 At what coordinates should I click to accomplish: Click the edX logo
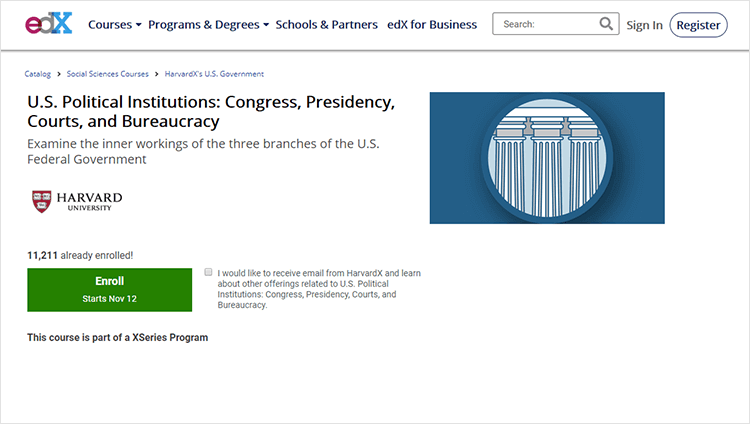tap(49, 23)
